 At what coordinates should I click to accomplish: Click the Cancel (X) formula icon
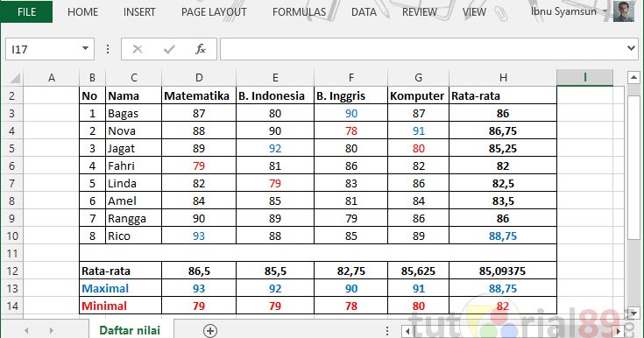(x=138, y=49)
